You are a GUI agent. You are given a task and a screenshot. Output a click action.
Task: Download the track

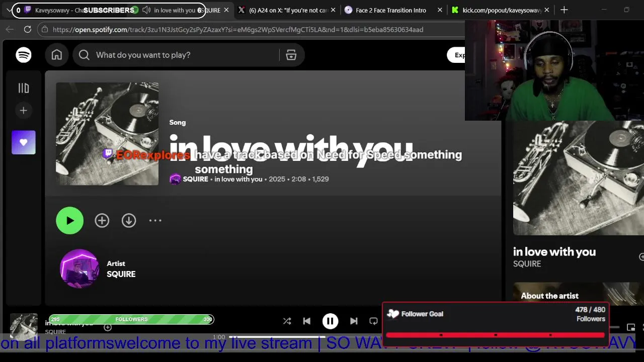pyautogui.click(x=129, y=220)
